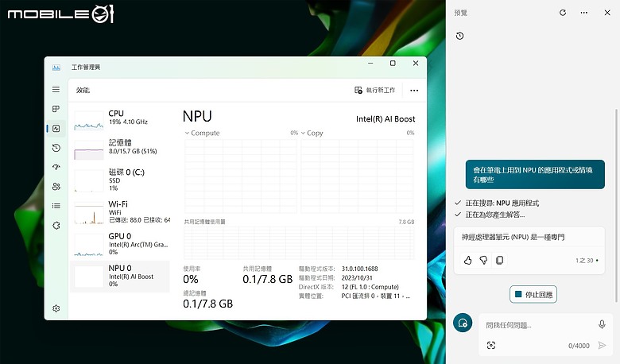Focus the Ask me anything input field
The height and width of the screenshot is (364, 620).
[538, 325]
